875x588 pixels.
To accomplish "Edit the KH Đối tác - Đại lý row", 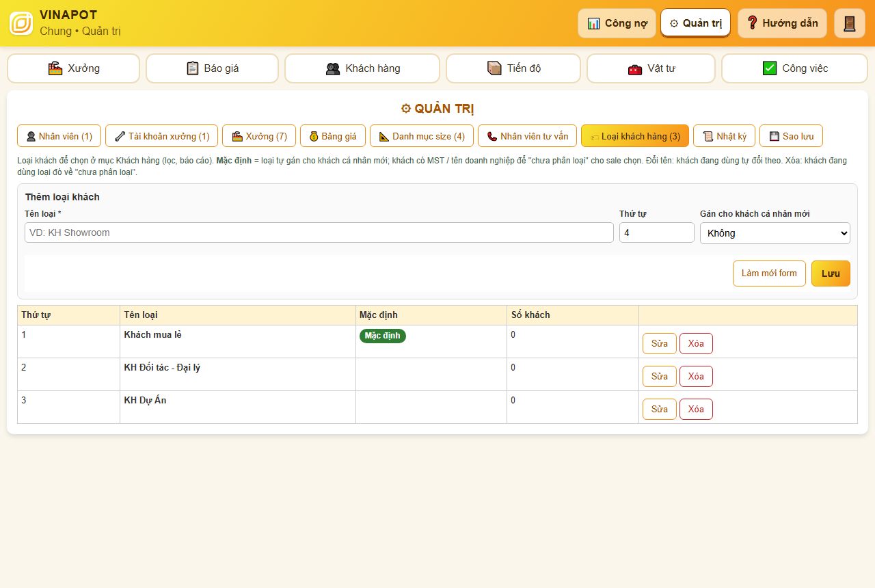I will pyautogui.click(x=660, y=376).
